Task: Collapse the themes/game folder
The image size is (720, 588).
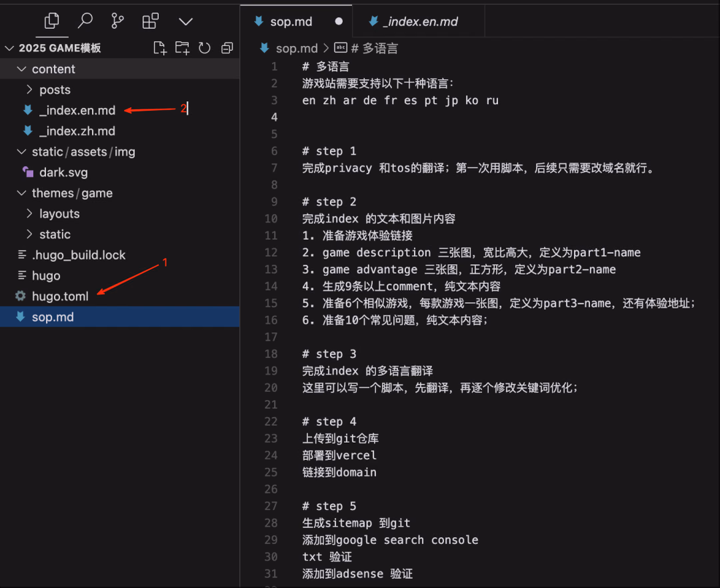Action: click(x=21, y=193)
